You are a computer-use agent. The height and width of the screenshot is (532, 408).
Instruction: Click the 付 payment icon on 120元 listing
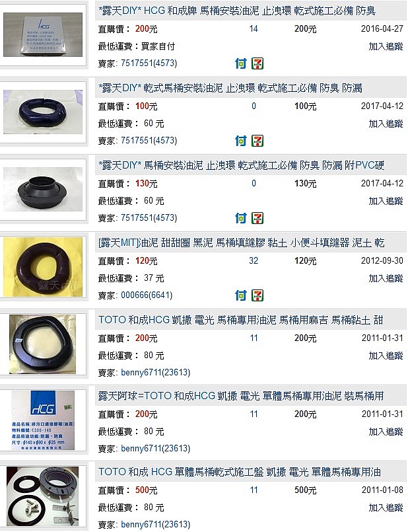(x=241, y=295)
